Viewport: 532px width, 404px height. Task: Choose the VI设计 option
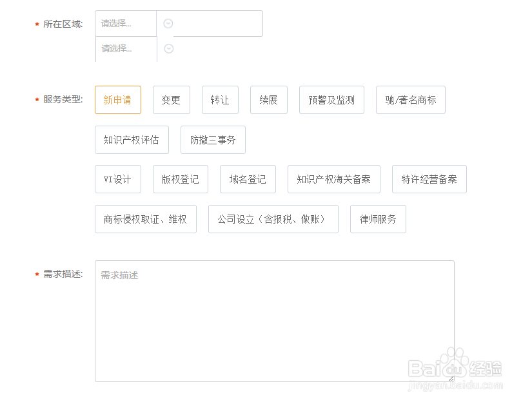tap(118, 179)
